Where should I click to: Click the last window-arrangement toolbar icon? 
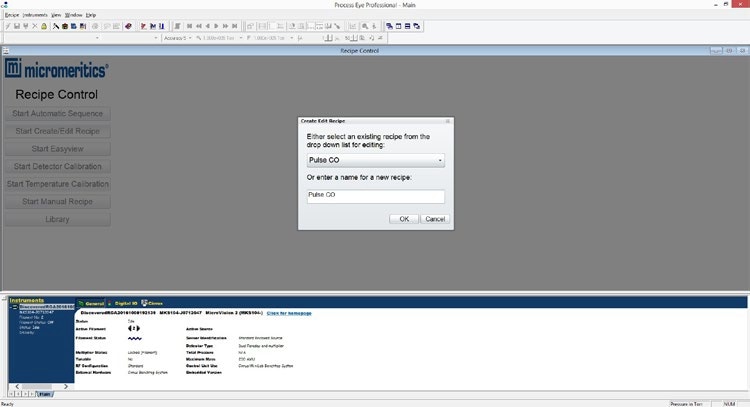point(417,26)
